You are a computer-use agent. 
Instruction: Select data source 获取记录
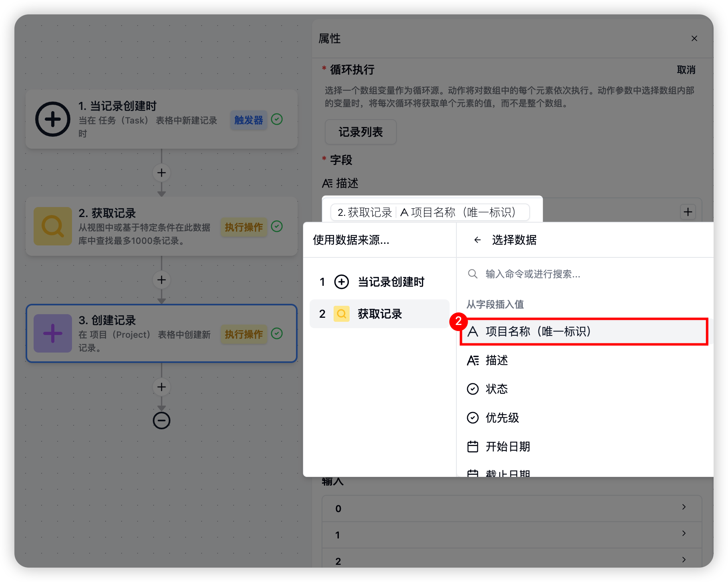pos(379,314)
